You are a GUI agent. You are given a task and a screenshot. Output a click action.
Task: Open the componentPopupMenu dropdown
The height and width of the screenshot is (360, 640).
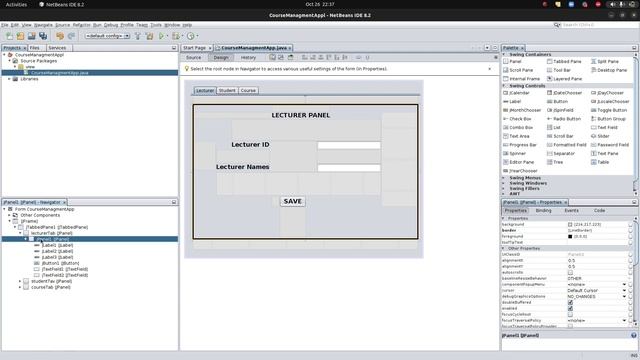624,284
